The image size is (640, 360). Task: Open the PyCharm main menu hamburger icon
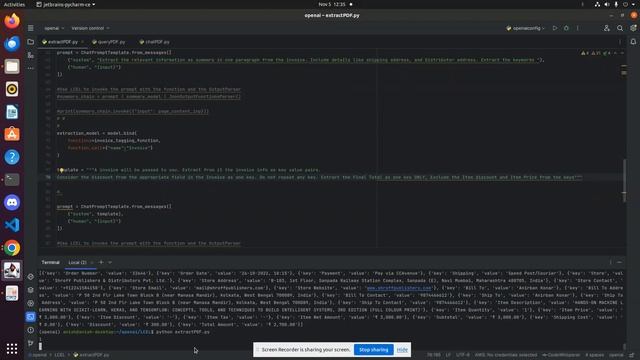click(x=31, y=28)
